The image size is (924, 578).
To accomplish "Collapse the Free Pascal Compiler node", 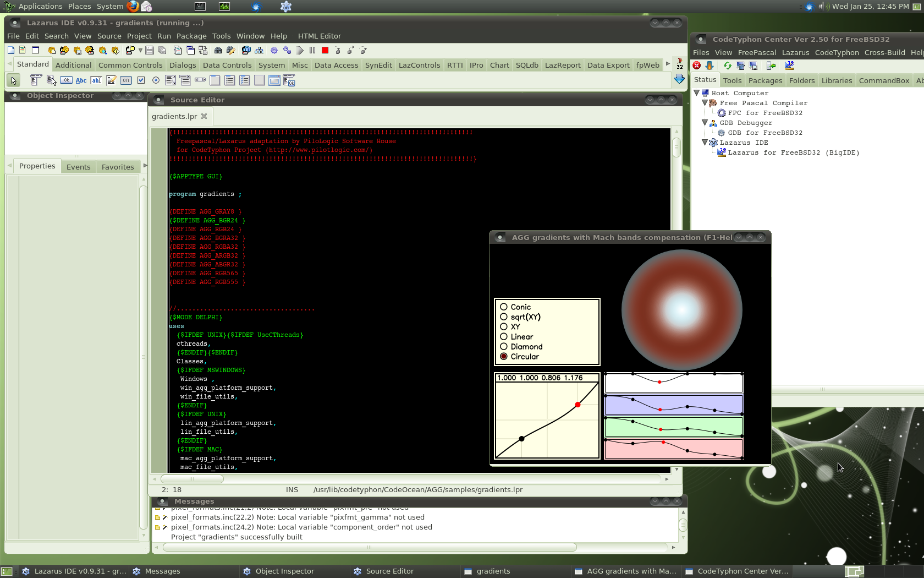I will (x=705, y=103).
